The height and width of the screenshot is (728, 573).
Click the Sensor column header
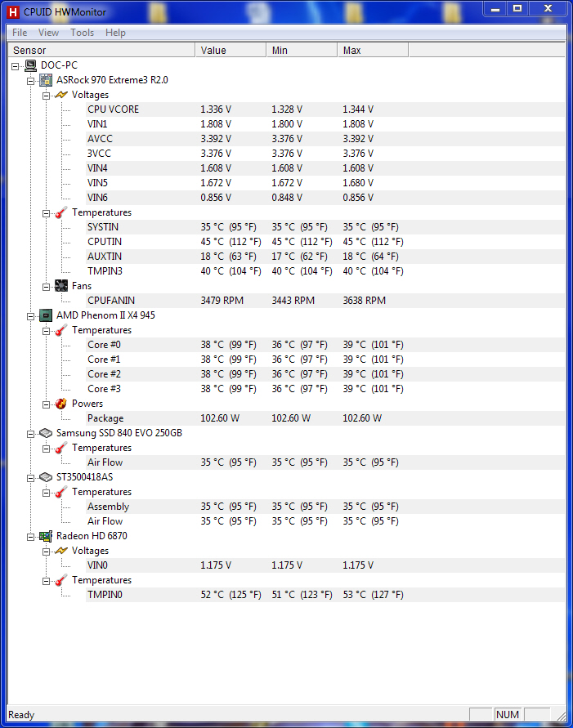pos(101,50)
